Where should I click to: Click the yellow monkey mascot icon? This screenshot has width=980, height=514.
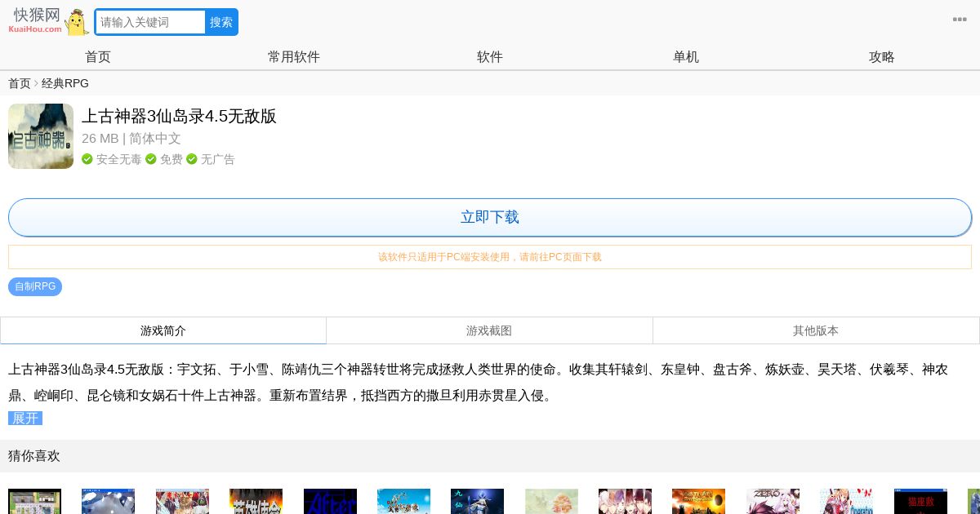[x=77, y=23]
